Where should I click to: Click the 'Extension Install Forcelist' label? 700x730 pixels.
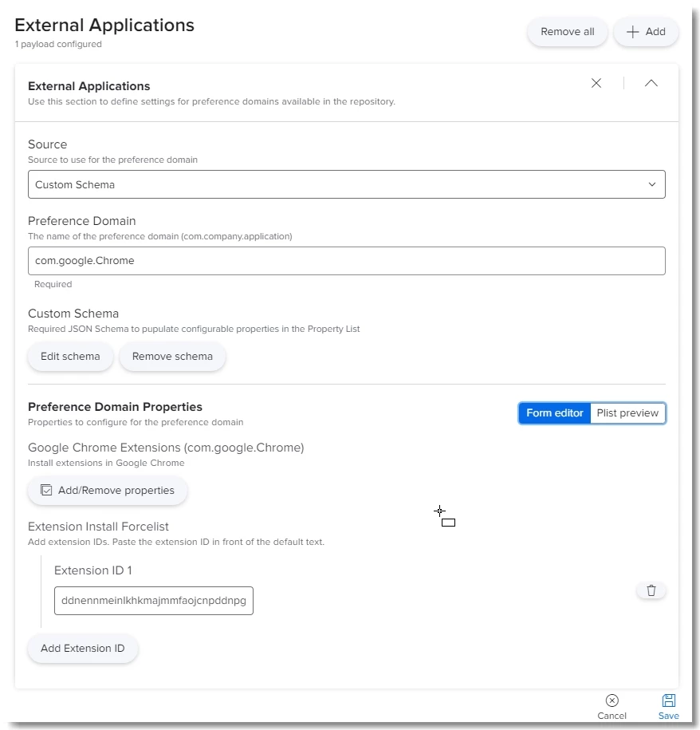click(98, 527)
